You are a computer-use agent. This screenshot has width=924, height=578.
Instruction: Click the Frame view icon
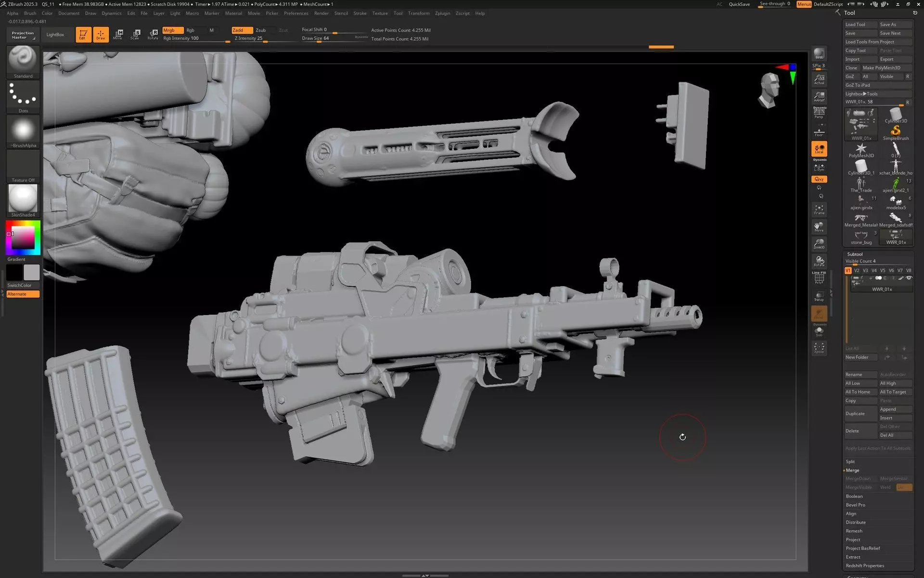coord(819,210)
